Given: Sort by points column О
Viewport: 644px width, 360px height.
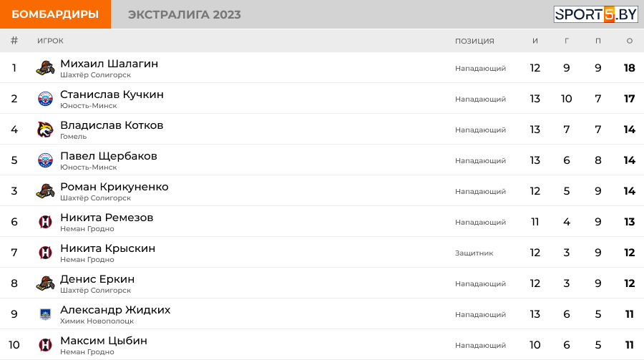Looking at the screenshot, I should tap(630, 41).
